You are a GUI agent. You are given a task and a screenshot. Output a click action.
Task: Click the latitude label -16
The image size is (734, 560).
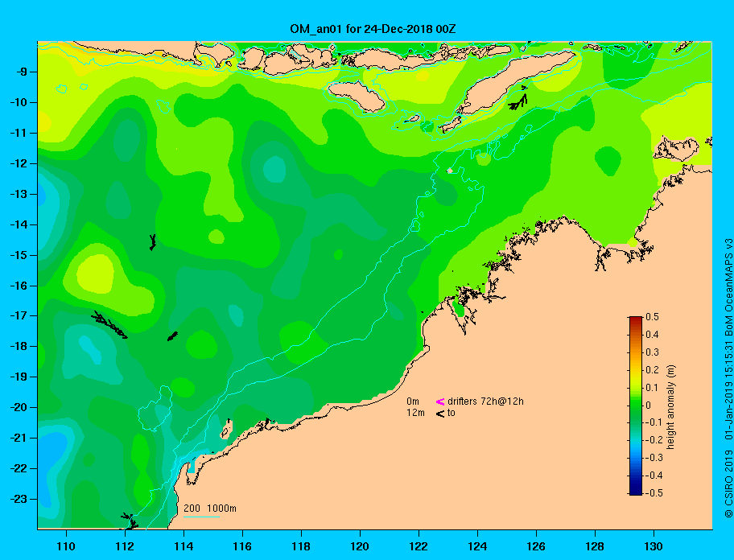pos(19,286)
